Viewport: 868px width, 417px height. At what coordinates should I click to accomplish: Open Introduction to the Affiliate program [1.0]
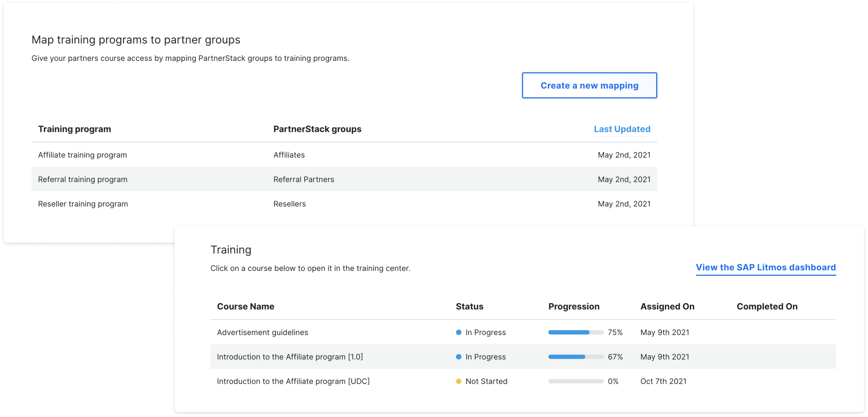(290, 357)
